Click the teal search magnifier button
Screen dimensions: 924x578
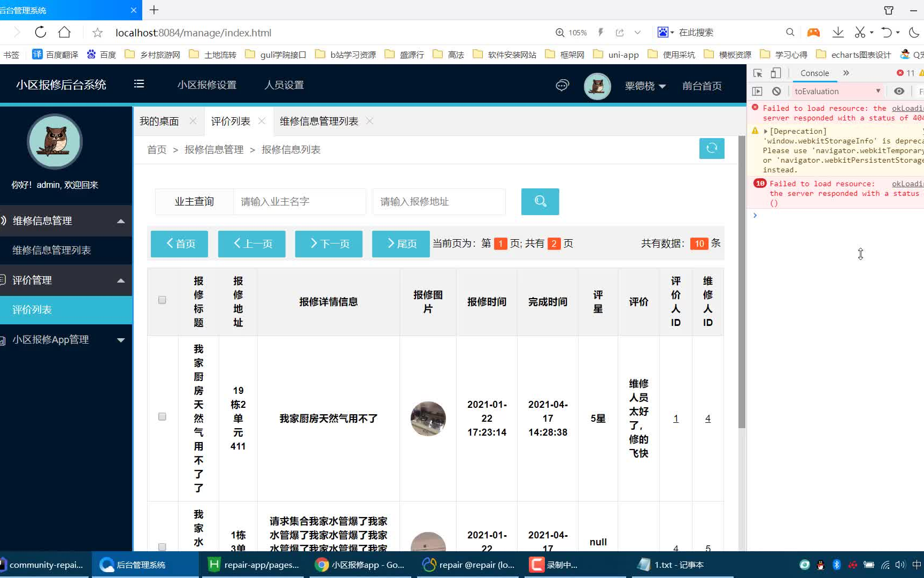point(540,201)
